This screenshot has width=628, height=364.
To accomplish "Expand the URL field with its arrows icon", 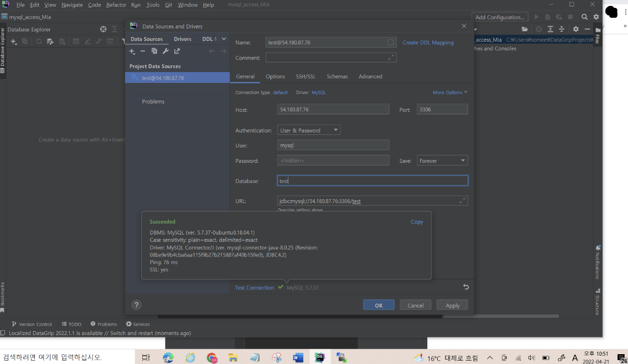I will pyautogui.click(x=462, y=201).
